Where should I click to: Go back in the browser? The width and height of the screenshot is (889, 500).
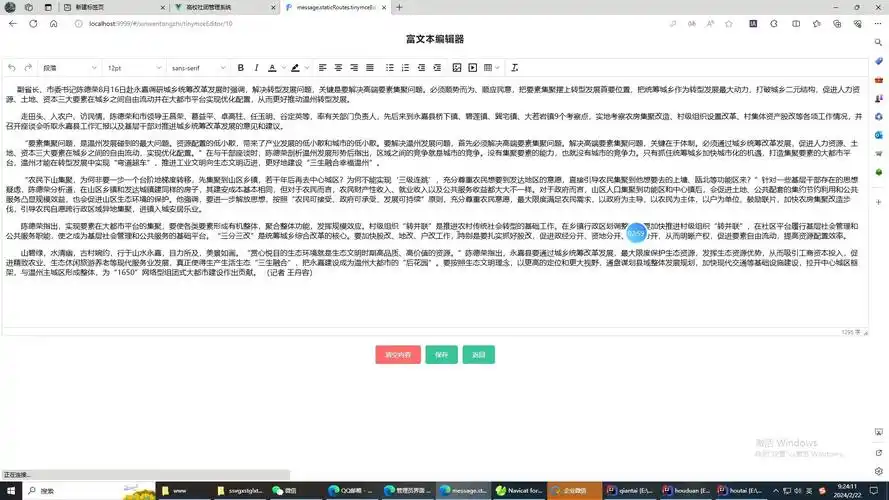click(x=13, y=24)
